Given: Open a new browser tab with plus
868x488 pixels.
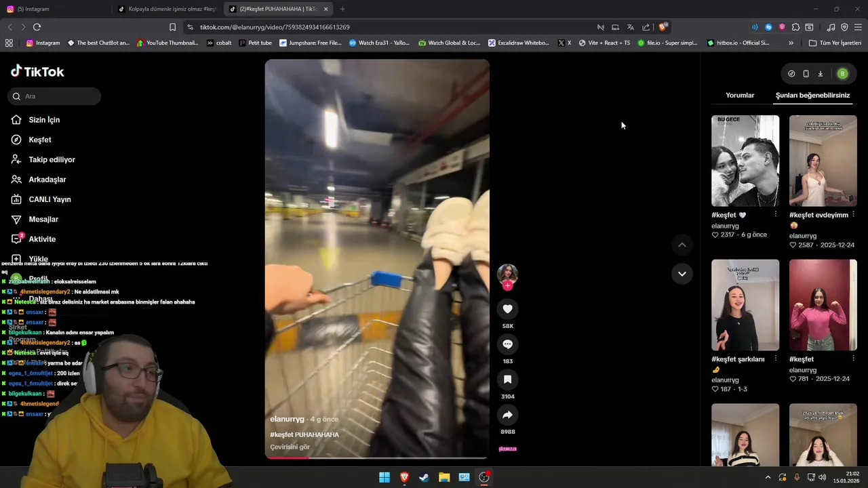Looking at the screenshot, I should [342, 9].
